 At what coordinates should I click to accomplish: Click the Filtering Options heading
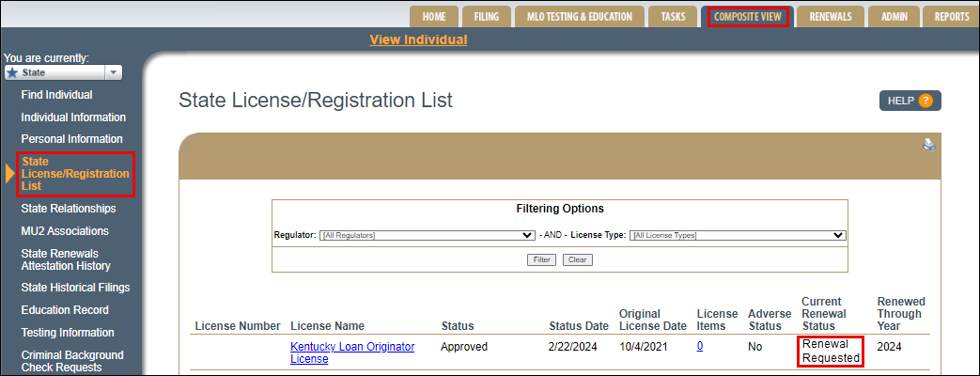pos(560,209)
